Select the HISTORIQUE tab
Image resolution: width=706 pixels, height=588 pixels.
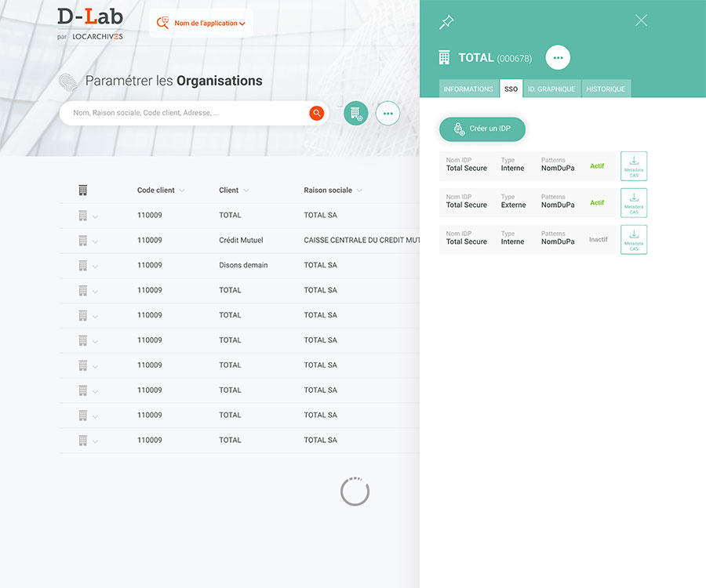(606, 89)
